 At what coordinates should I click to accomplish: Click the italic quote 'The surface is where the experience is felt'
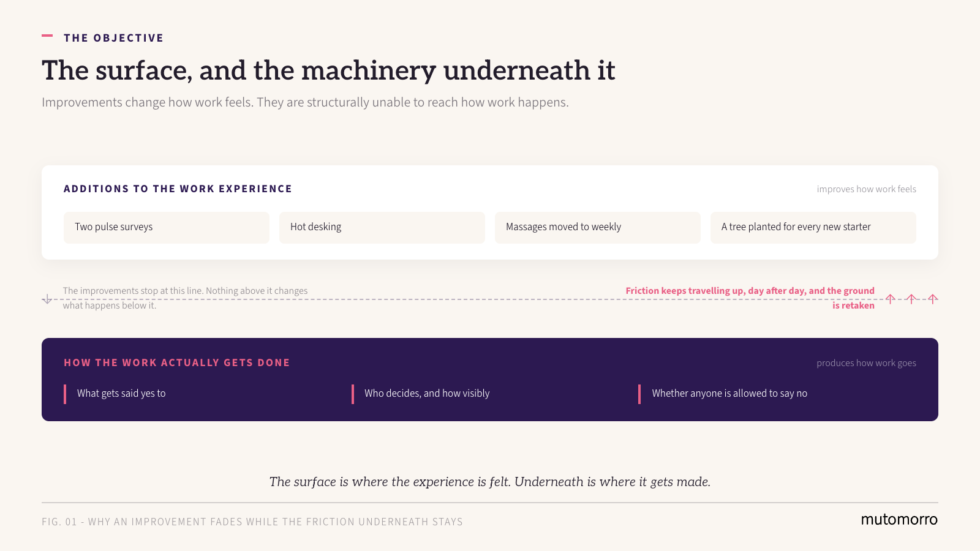click(x=490, y=482)
